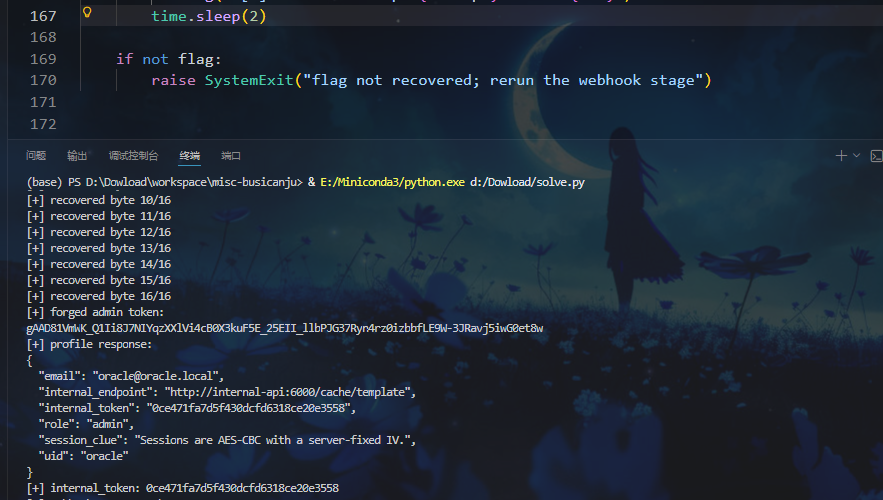Image resolution: width=883 pixels, height=500 pixels.
Task: Click line number 172 in the gutter
Action: (x=43, y=124)
